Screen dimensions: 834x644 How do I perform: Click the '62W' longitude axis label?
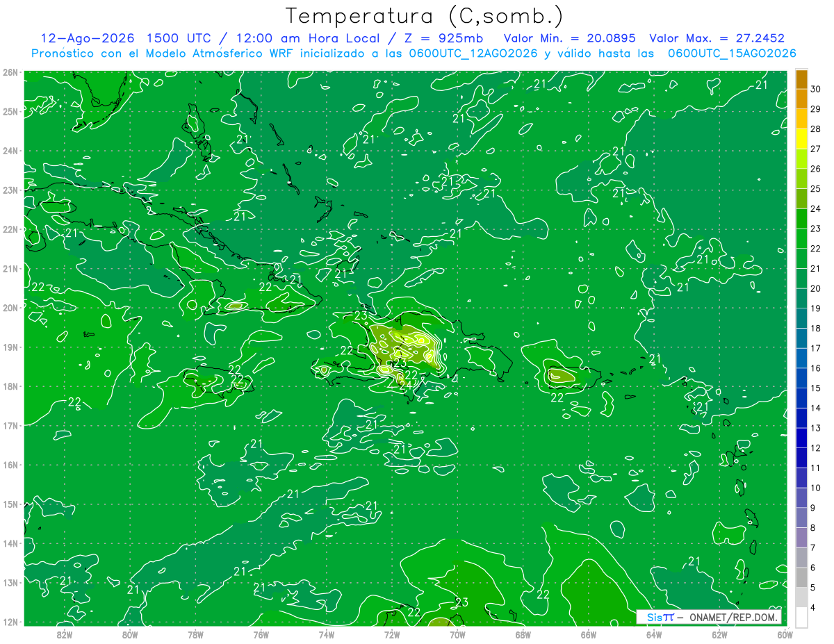click(720, 634)
